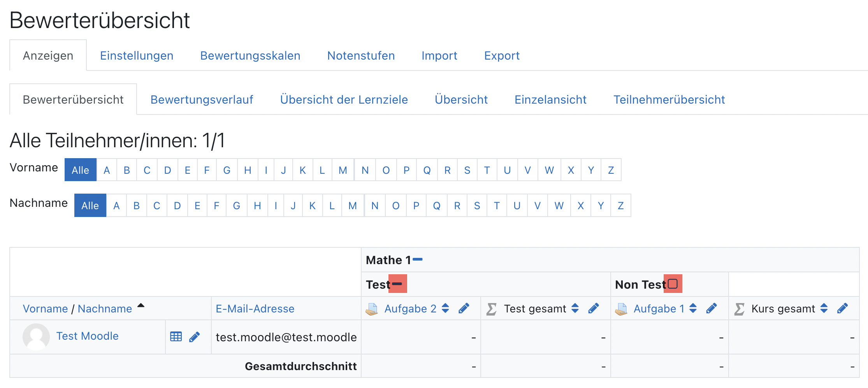Collapse the Mathe 1 category
Image resolution: width=868 pixels, height=388 pixels.
tap(417, 259)
